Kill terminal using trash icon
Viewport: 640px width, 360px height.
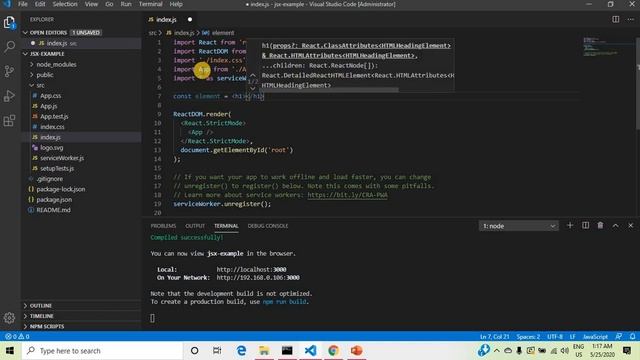[x=600, y=225]
